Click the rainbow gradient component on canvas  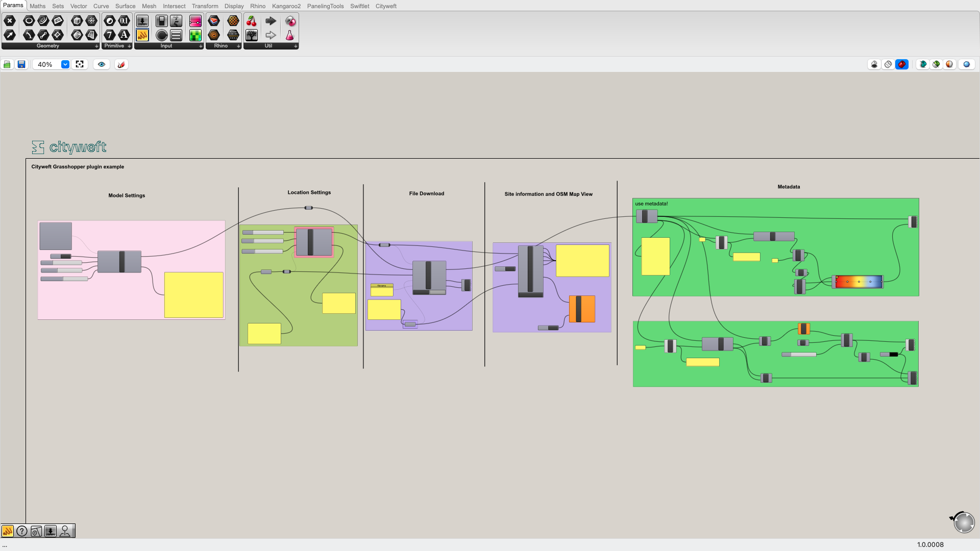859,282
